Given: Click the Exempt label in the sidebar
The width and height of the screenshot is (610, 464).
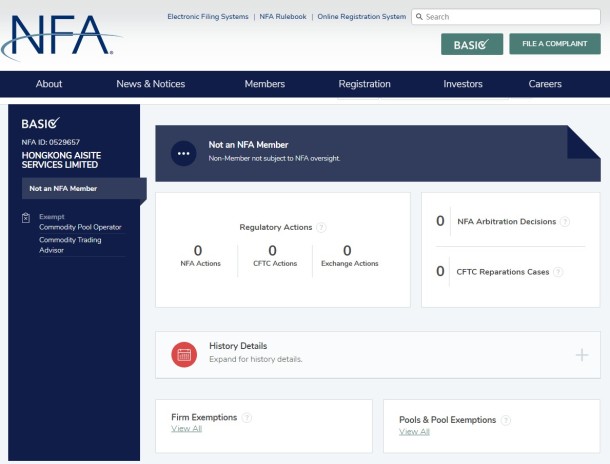Looking at the screenshot, I should click(x=52, y=217).
